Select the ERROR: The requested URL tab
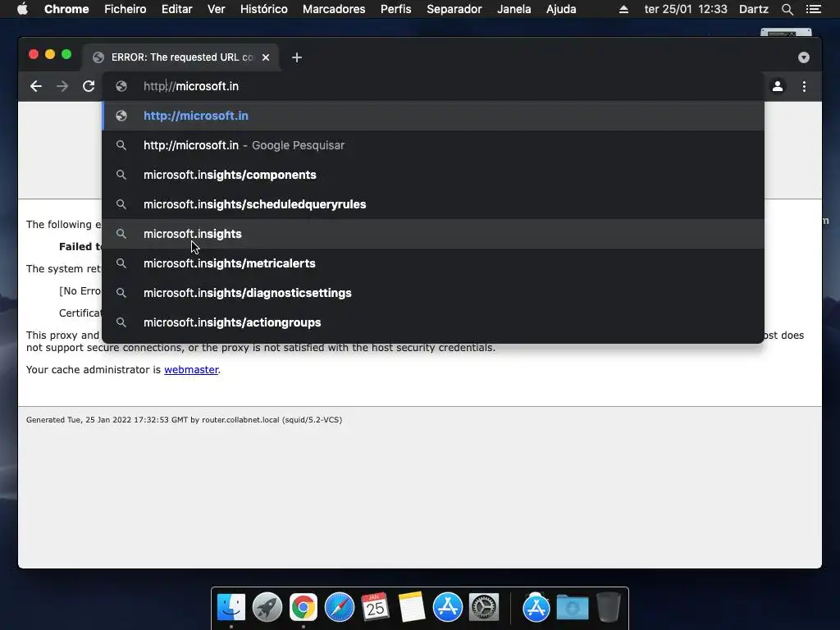This screenshot has width=840, height=630. point(180,57)
